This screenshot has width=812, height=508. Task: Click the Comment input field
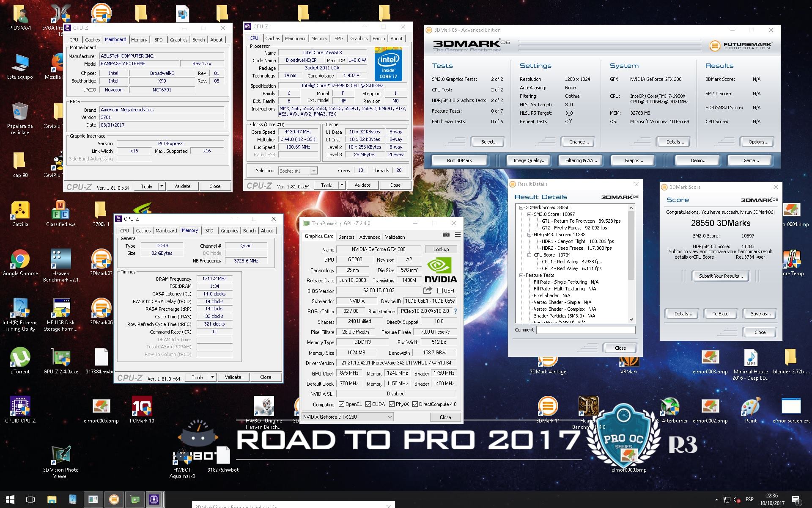586,330
